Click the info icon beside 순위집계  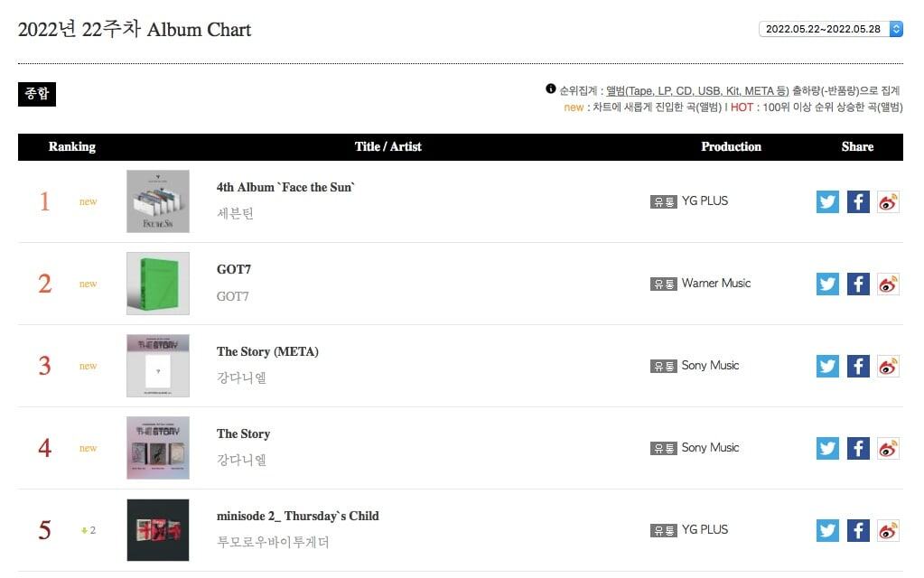pos(550,89)
